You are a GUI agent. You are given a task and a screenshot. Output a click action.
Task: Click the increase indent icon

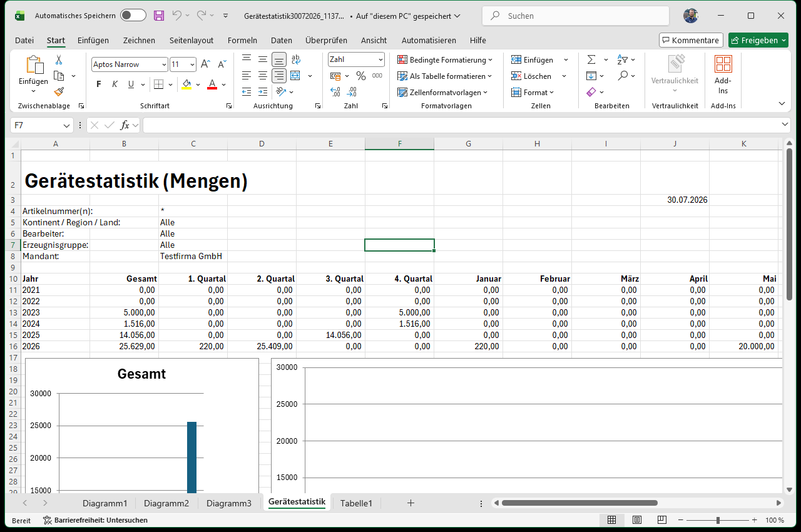point(263,92)
